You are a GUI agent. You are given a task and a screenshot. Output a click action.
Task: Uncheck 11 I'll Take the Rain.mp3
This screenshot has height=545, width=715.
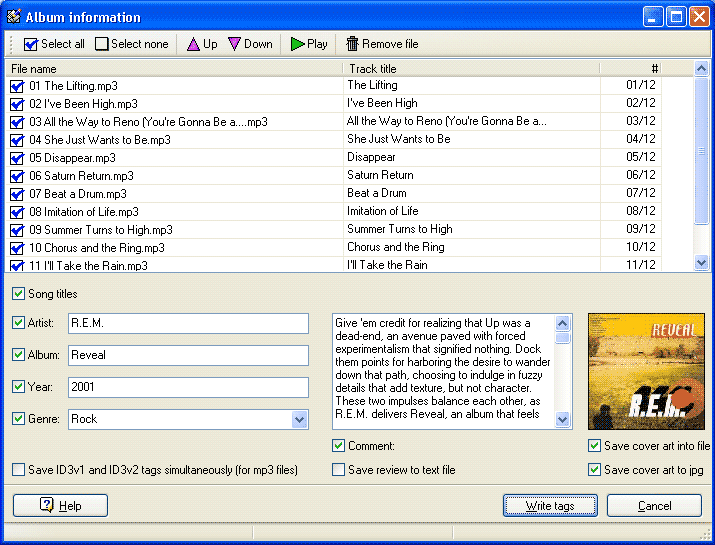click(17, 265)
